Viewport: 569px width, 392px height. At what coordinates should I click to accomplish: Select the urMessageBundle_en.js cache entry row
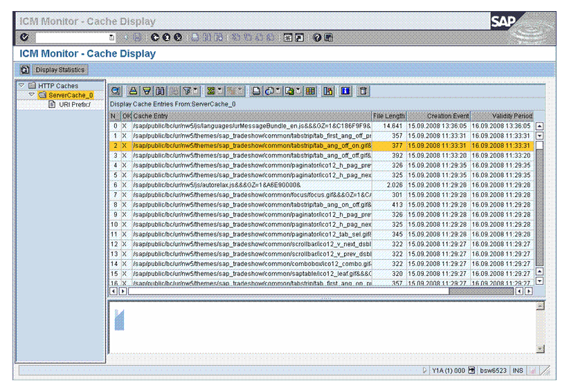click(321, 126)
